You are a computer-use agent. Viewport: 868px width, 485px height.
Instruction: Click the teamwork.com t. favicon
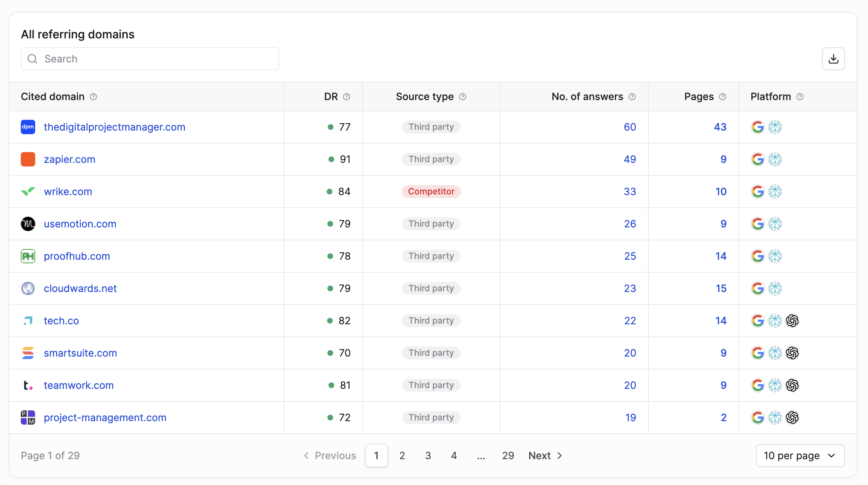pos(28,385)
